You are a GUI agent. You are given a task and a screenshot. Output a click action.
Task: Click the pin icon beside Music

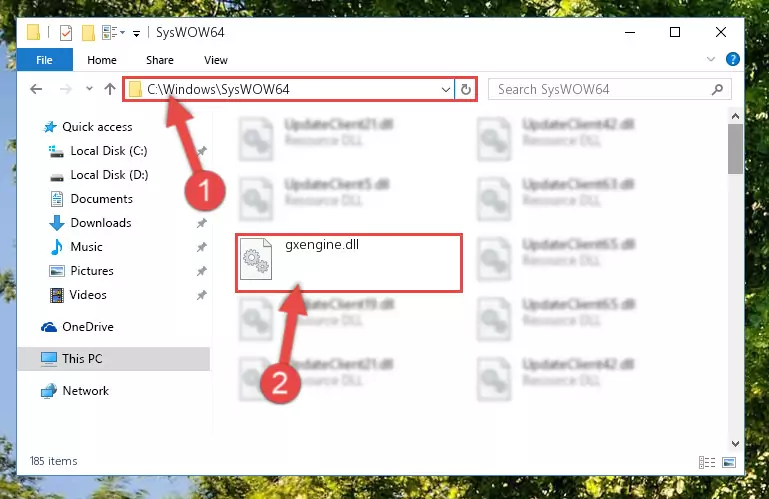201,247
